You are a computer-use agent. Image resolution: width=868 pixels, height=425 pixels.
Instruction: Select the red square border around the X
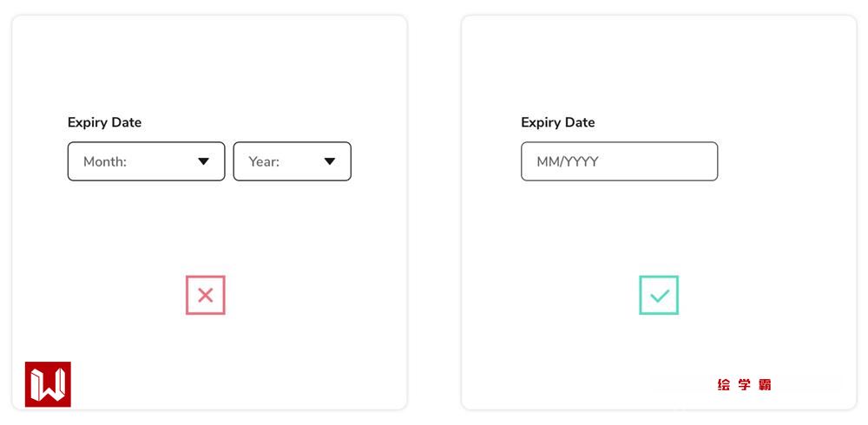pyautogui.click(x=187, y=296)
